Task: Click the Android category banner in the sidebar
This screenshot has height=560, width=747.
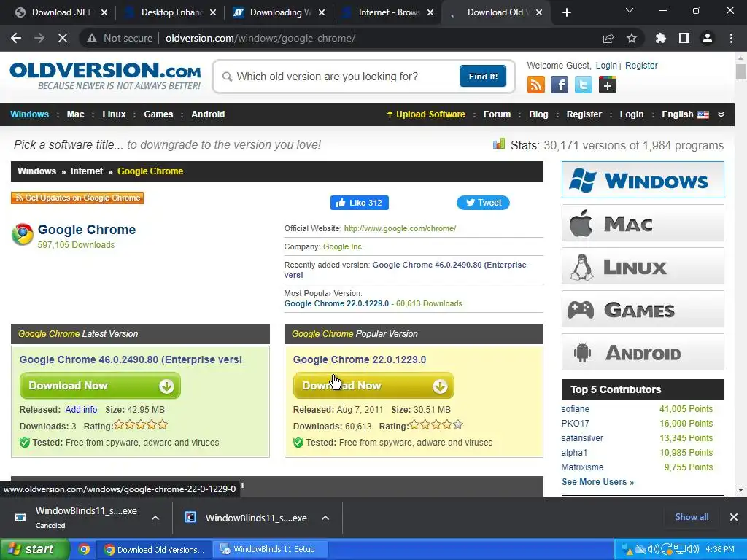Action: click(643, 352)
